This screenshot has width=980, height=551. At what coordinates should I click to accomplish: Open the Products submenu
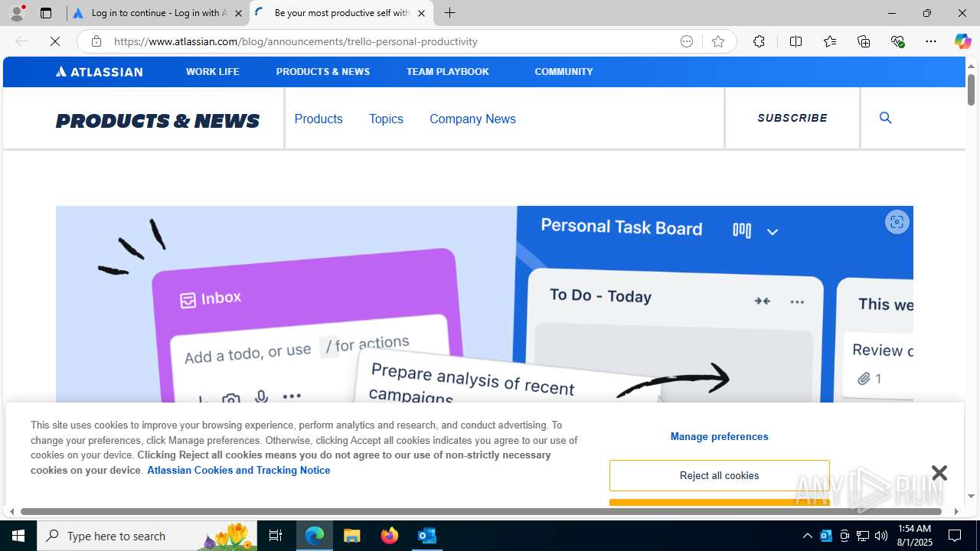(x=318, y=119)
